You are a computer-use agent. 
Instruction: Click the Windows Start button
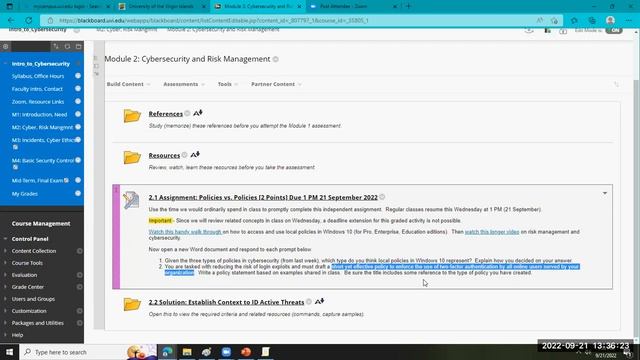click(x=9, y=352)
